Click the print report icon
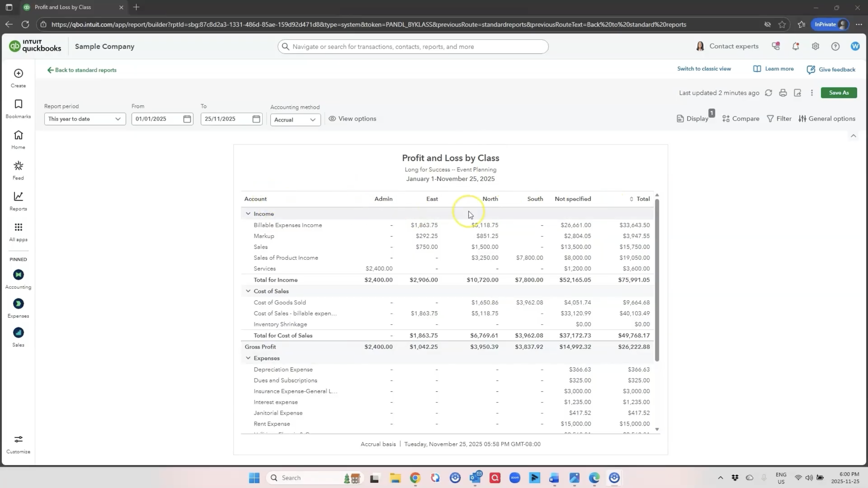This screenshot has height=488, width=868. [783, 93]
